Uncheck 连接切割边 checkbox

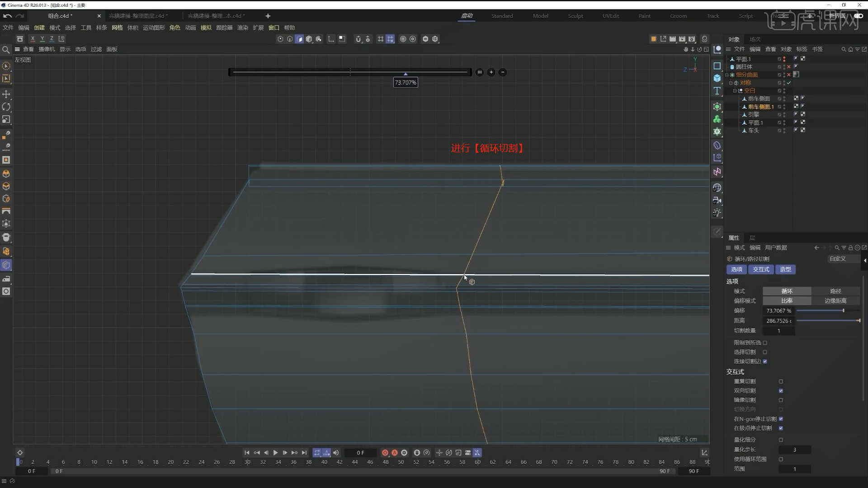tap(765, 361)
